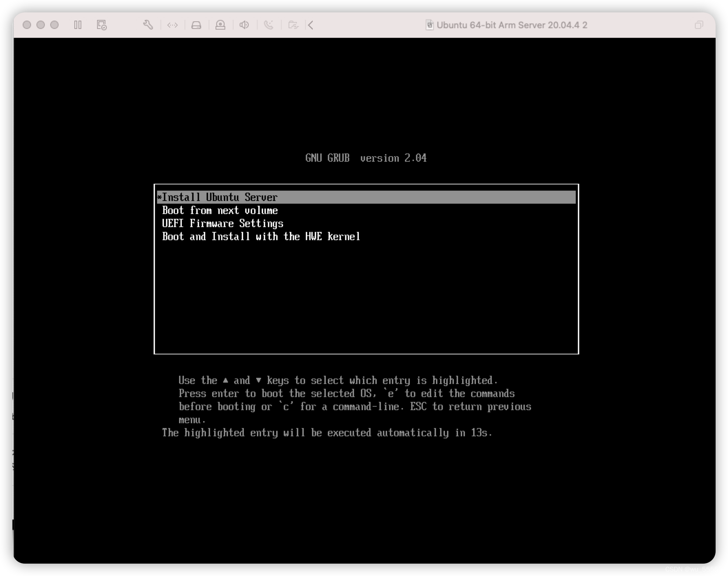Minimize the VM window

(x=41, y=25)
